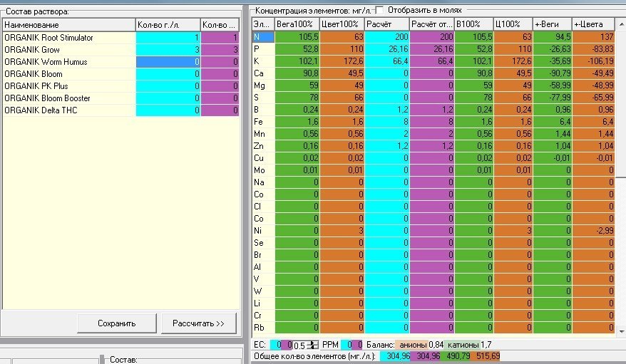Enable the 'Отобразить в молях' checkbox
The height and width of the screenshot is (364, 626).
pyautogui.click(x=379, y=11)
